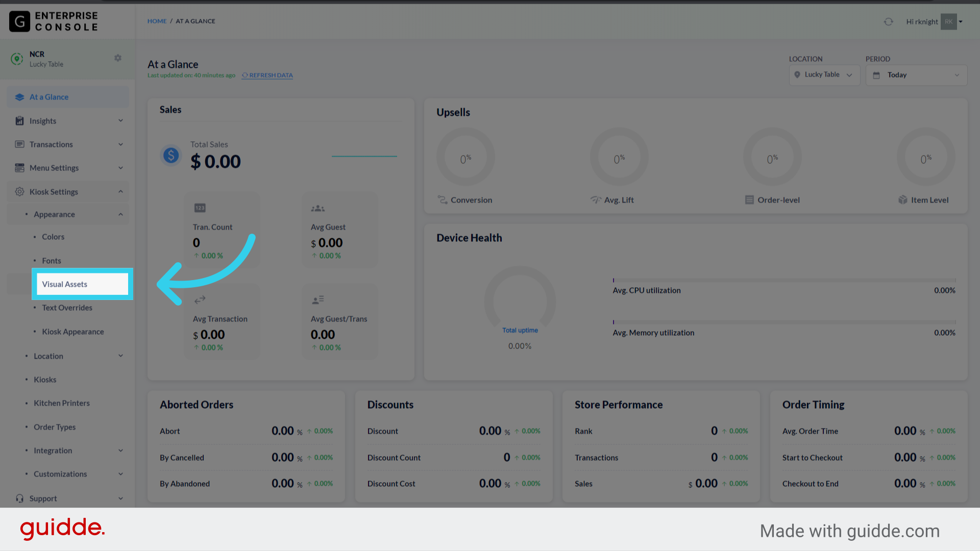
Task: Click the Total uptime label
Action: (520, 330)
